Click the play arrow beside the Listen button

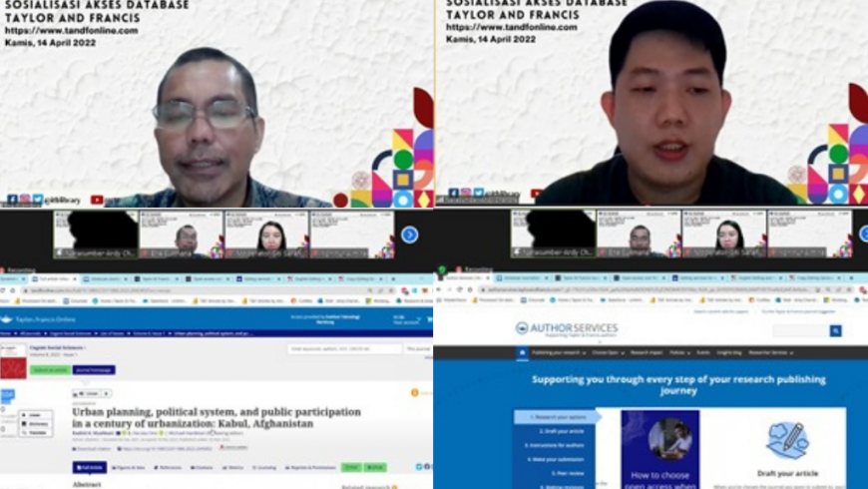tap(107, 393)
